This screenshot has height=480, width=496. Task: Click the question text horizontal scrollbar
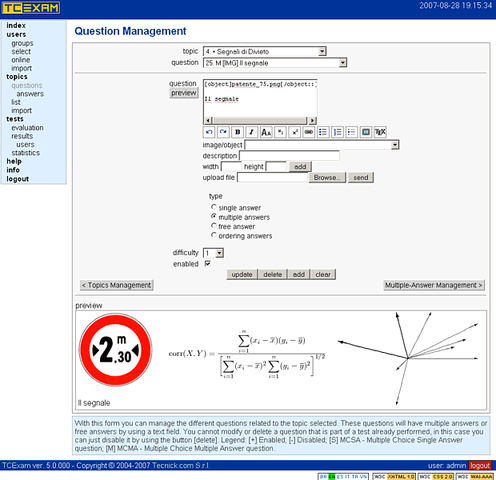(x=260, y=120)
